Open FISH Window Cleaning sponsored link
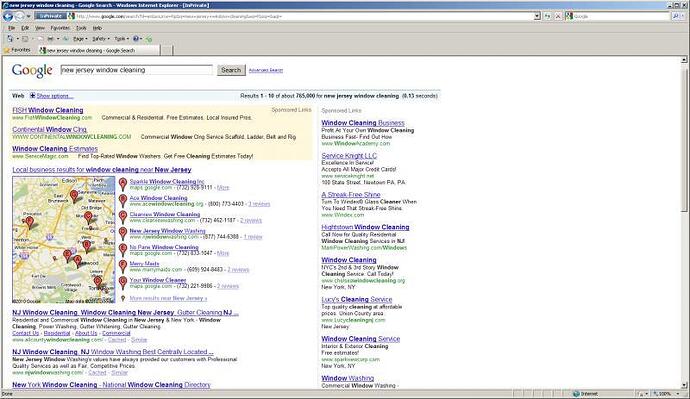Image resolution: width=690 pixels, height=399 pixels. point(48,110)
